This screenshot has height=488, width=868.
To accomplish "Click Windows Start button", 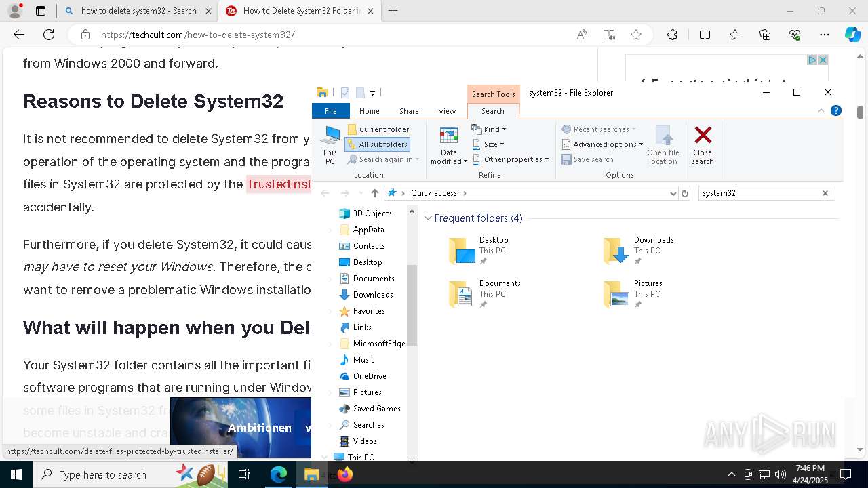I will pyautogui.click(x=16, y=474).
